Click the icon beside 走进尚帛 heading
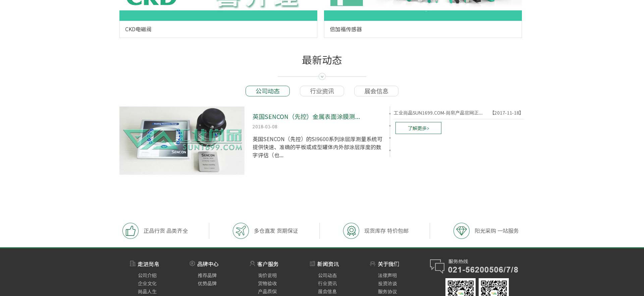The height and width of the screenshot is (296, 644). [x=132, y=264]
